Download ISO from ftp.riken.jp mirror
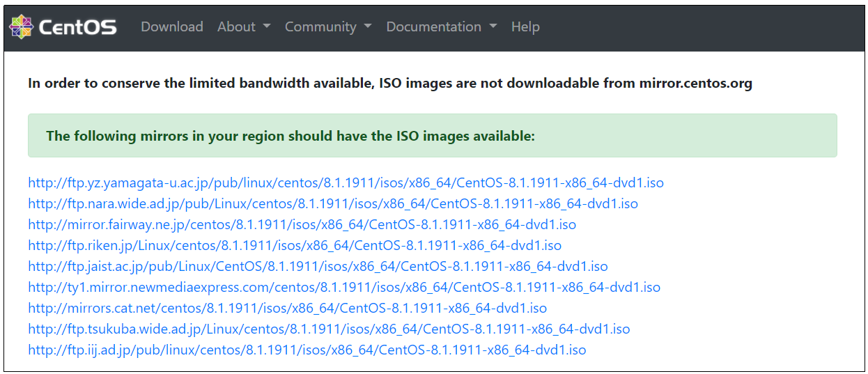This screenshot has height=374, width=868. [295, 246]
